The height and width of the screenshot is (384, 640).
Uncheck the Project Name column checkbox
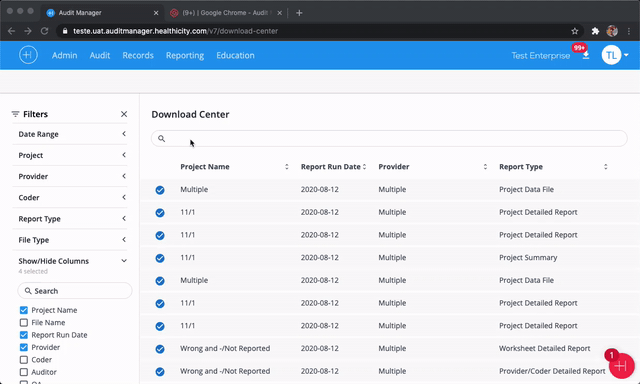[24, 310]
